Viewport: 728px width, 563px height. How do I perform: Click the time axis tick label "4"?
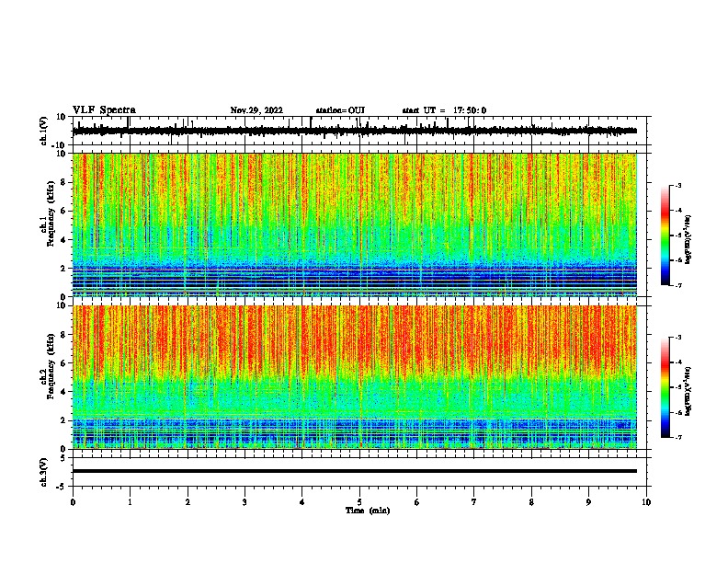[302, 502]
